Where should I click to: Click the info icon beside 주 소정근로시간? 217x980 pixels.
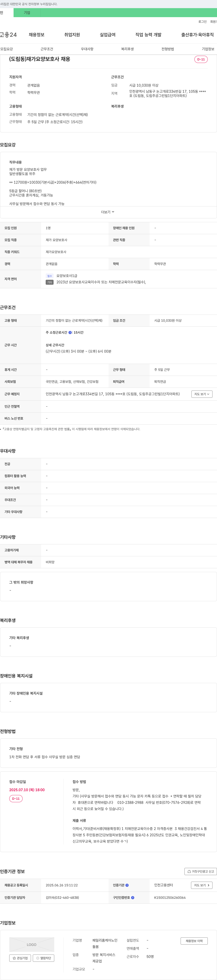tap(70, 333)
